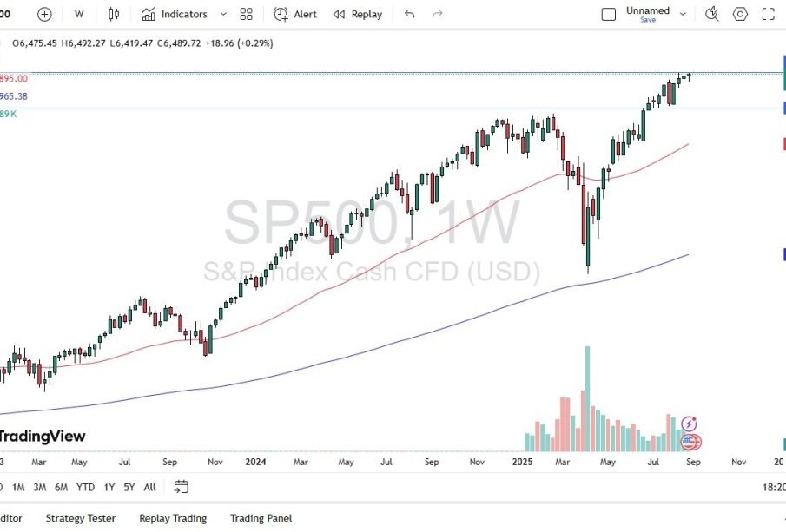Toggle fullscreen mode

[768, 14]
